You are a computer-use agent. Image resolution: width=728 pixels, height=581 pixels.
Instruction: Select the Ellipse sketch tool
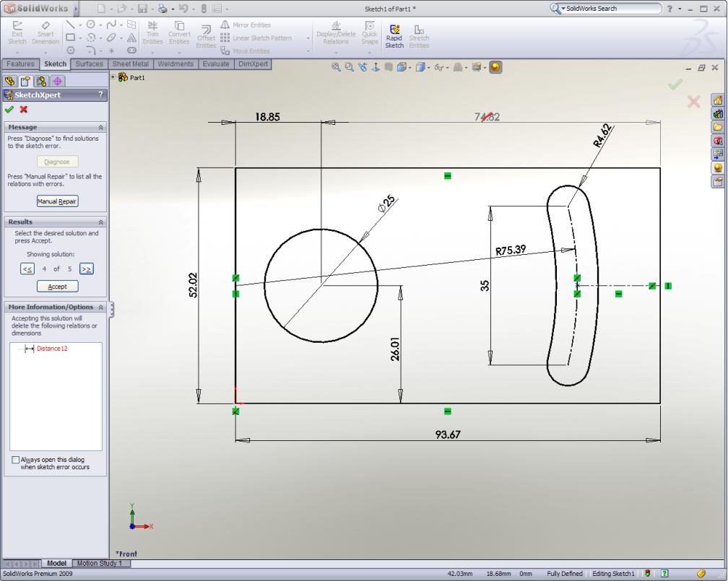(111, 38)
